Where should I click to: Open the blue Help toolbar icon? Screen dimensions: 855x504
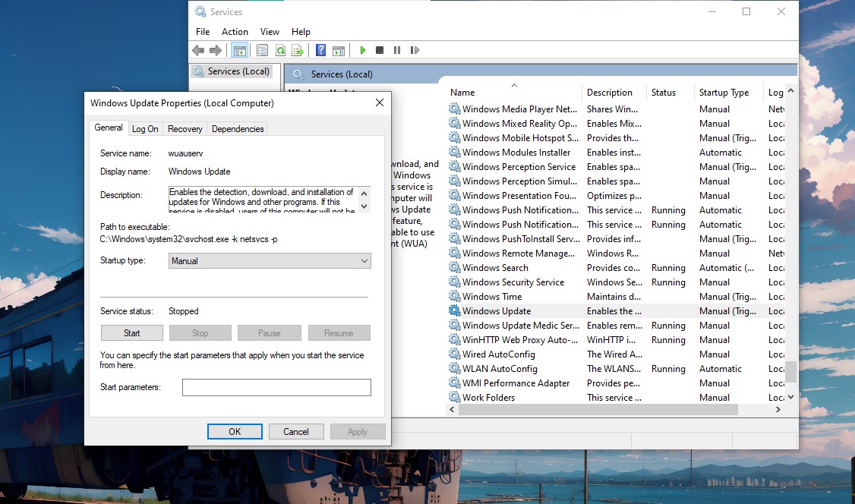[x=320, y=50]
